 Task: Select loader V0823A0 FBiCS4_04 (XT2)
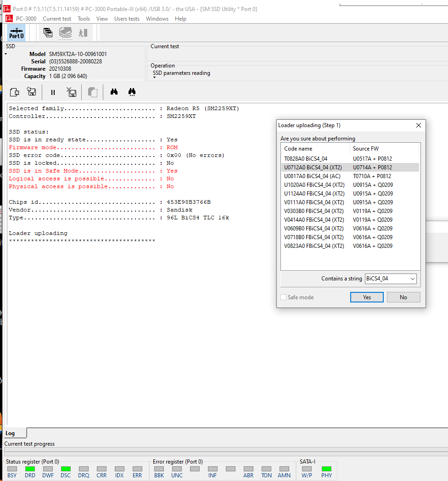coord(350,246)
